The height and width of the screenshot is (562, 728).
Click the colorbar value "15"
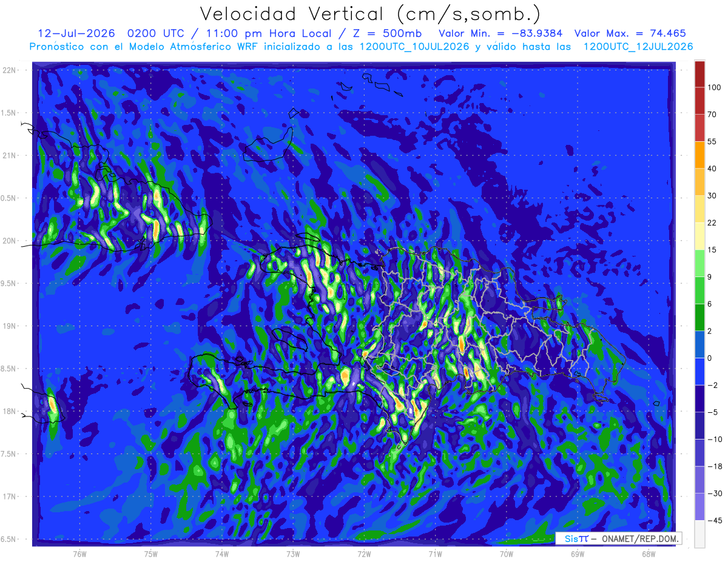[713, 250]
